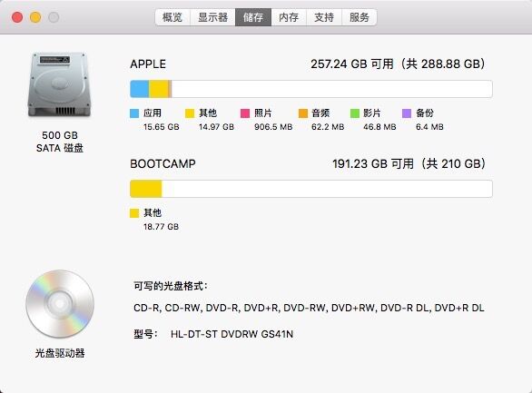Click the pink 照片 legend swatch
The image size is (532, 393).
(x=245, y=113)
